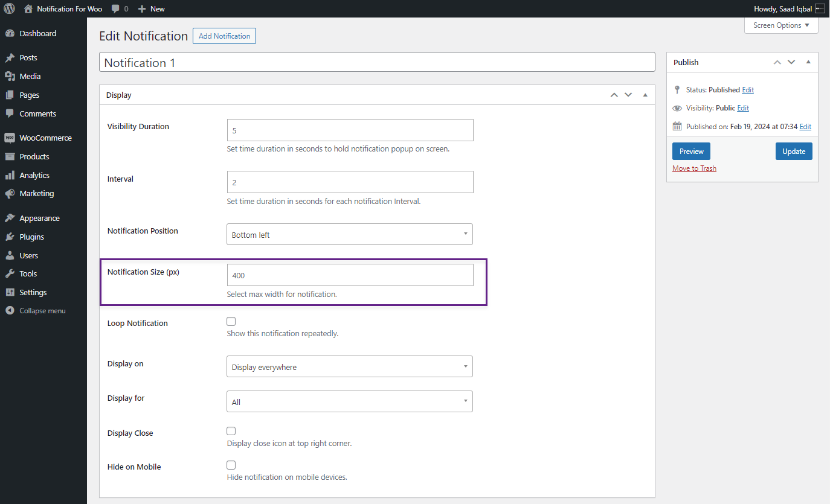The height and width of the screenshot is (504, 830).
Task: Click the Notification For Woo site name
Action: click(x=69, y=9)
